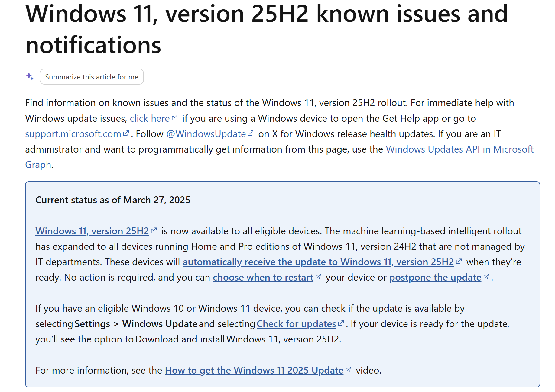Open the 'choose when to restart' link
The height and width of the screenshot is (392, 555).
point(263,278)
